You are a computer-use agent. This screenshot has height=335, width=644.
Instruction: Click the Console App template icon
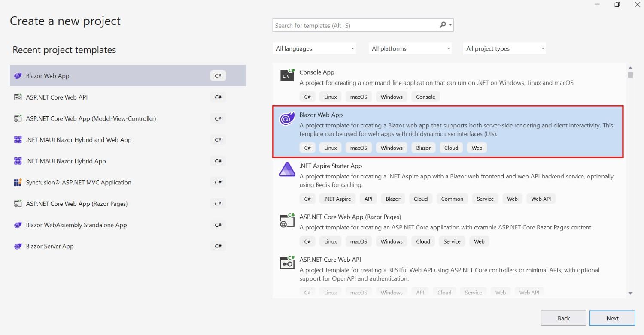pyautogui.click(x=287, y=75)
